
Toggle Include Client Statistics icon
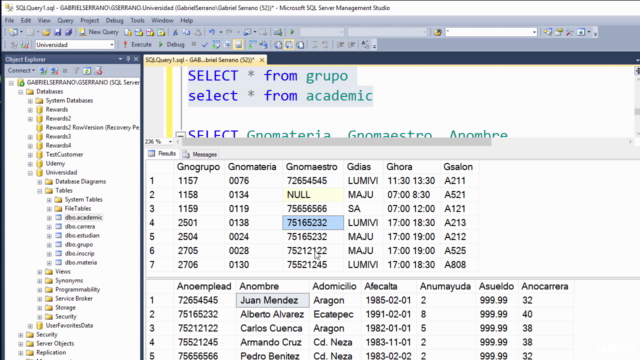pos(263,44)
